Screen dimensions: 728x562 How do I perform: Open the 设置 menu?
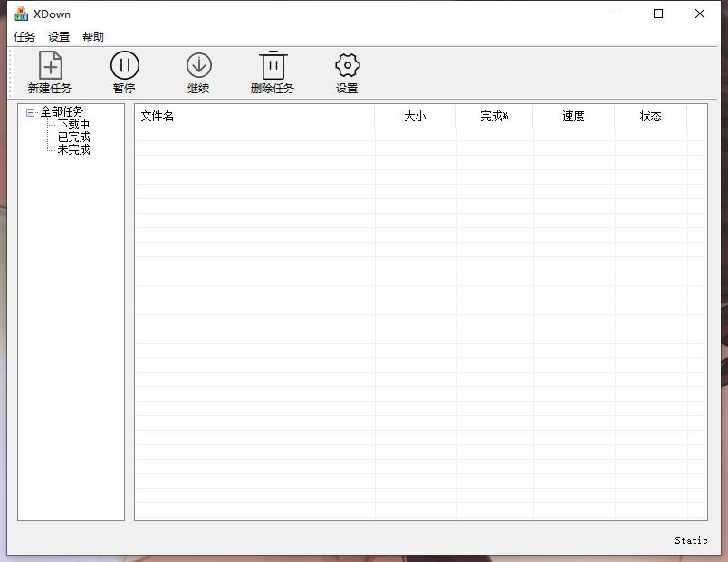pyautogui.click(x=59, y=36)
